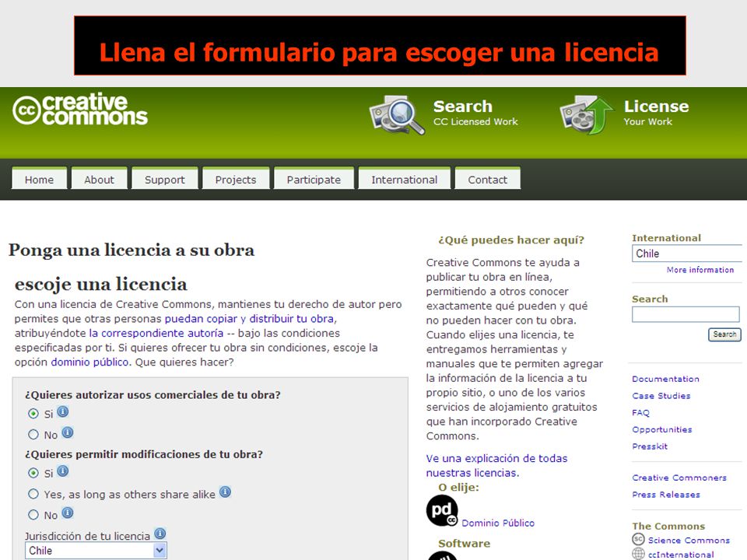Click the Science Commons link
The image size is (747, 560).
(689, 540)
